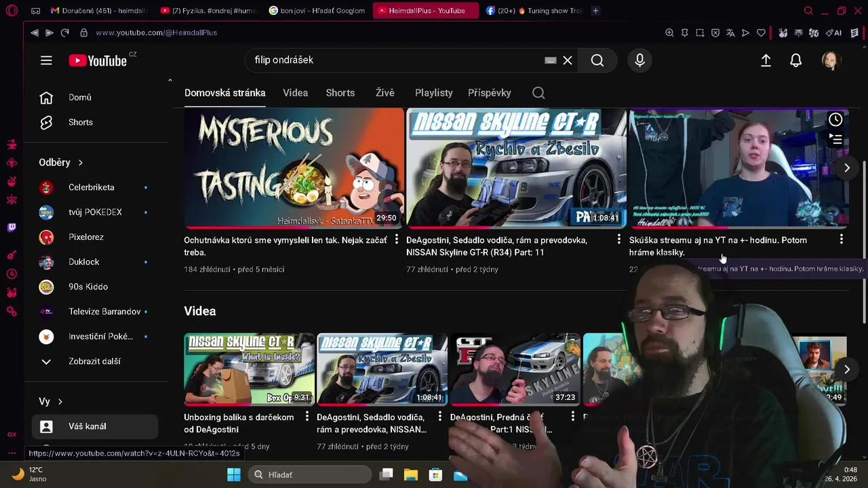Open the Windows Start button
868x488 pixels.
[x=234, y=474]
